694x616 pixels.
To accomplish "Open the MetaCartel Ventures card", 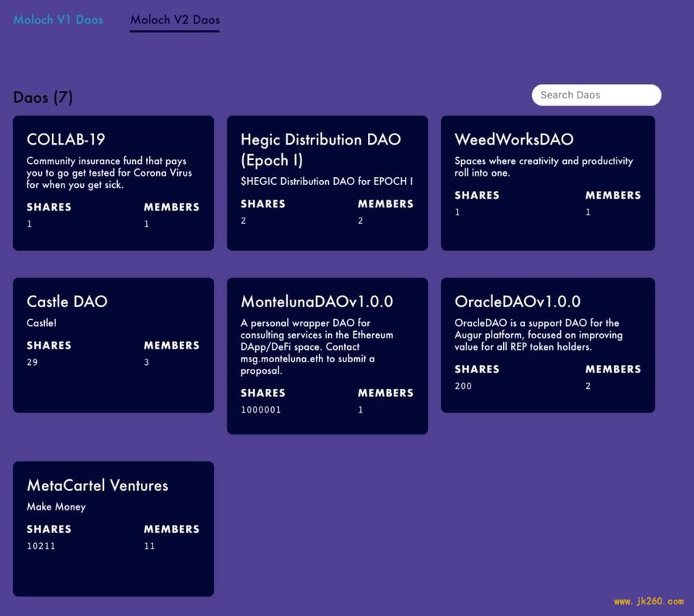I will tap(113, 529).
